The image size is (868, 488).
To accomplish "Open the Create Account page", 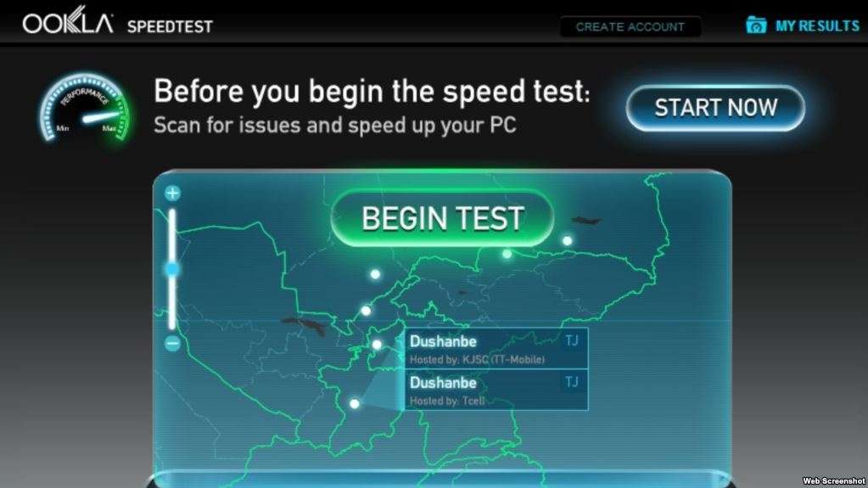I will 630,26.
